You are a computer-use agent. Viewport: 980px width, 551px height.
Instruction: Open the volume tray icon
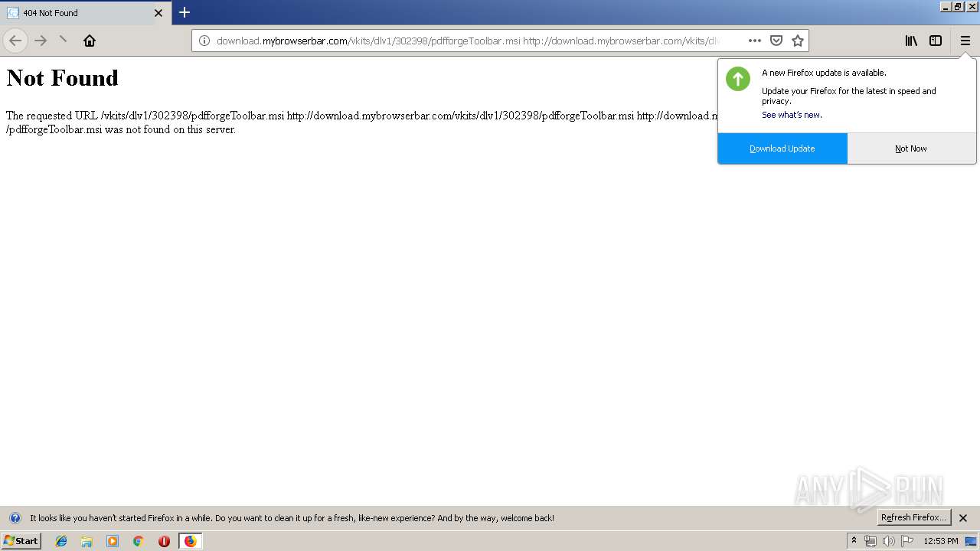coord(889,541)
